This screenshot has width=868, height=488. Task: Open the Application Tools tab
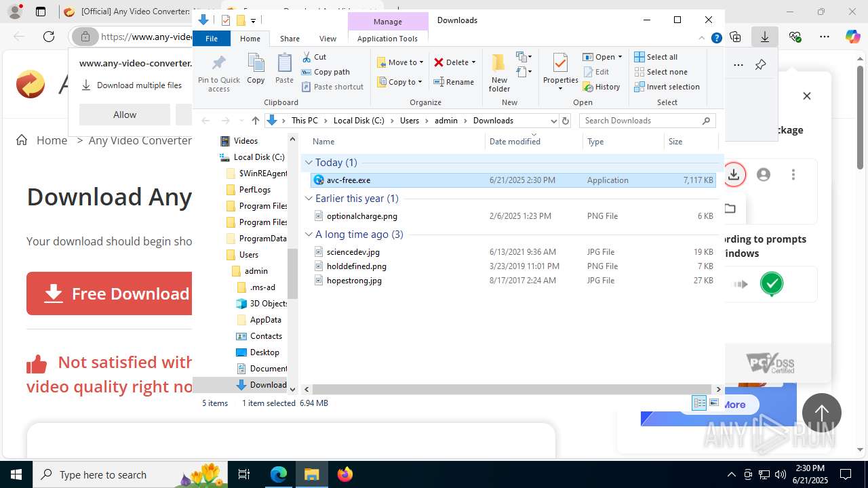tap(387, 39)
